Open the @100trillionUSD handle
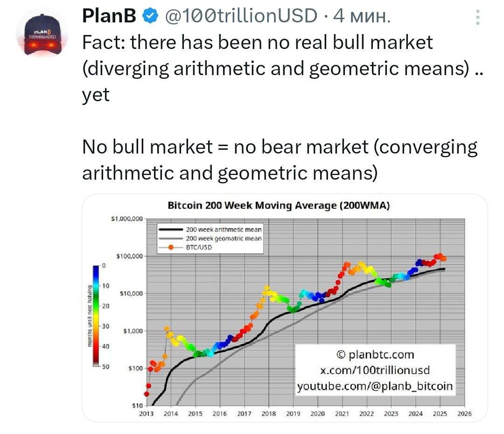The width and height of the screenshot is (504, 434). 241,15
